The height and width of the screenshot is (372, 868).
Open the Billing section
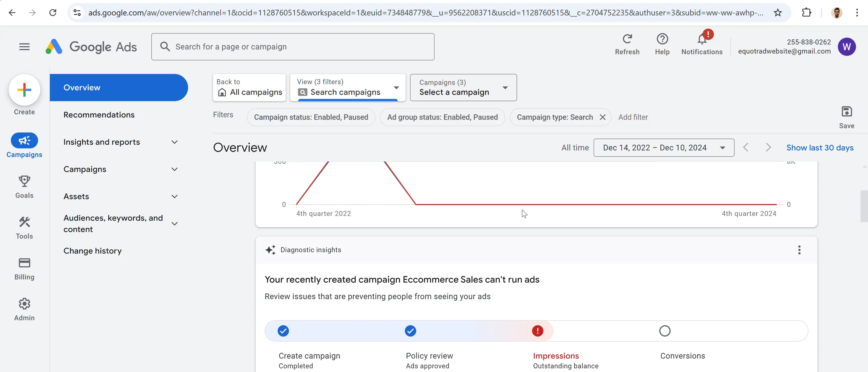(x=24, y=268)
